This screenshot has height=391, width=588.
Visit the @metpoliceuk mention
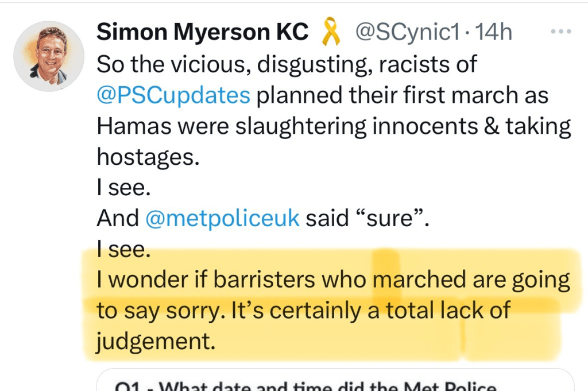pos(223,218)
